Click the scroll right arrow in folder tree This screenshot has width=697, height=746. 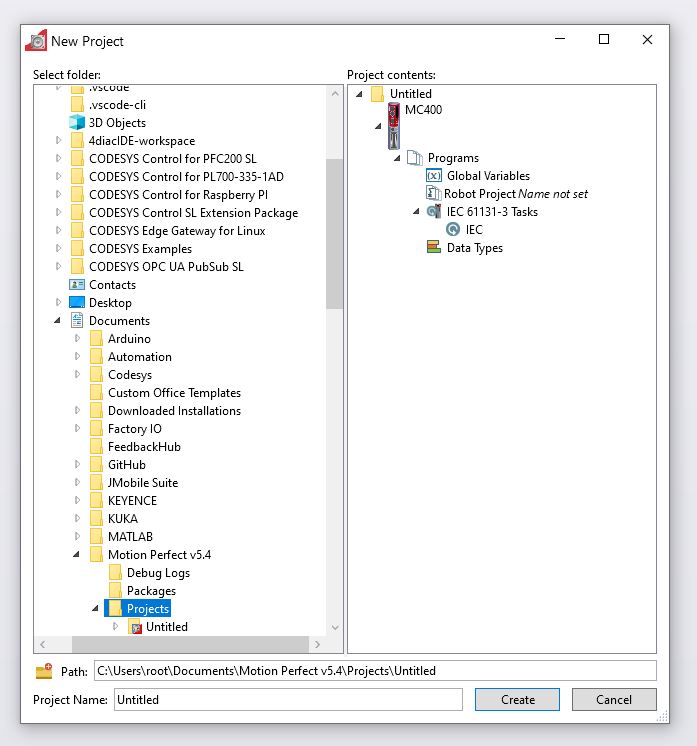click(x=317, y=645)
